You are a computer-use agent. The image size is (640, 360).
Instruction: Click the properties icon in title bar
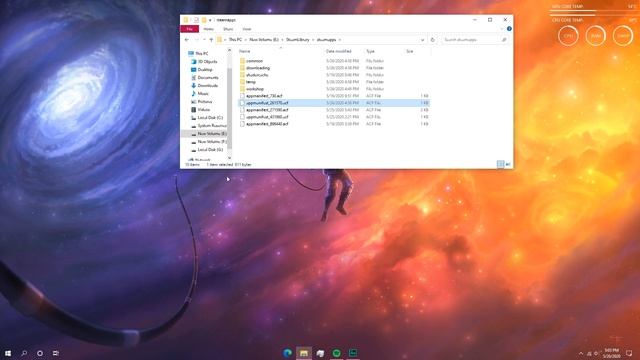[x=196, y=20]
